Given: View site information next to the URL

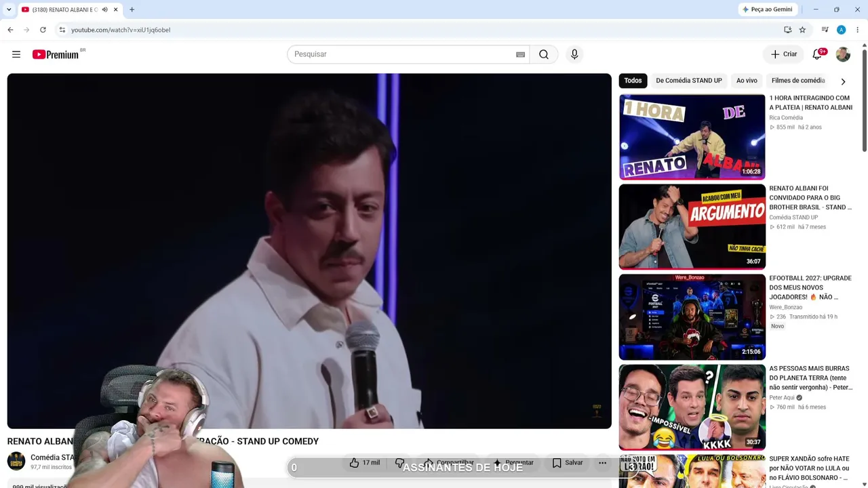Looking at the screenshot, I should (62, 30).
